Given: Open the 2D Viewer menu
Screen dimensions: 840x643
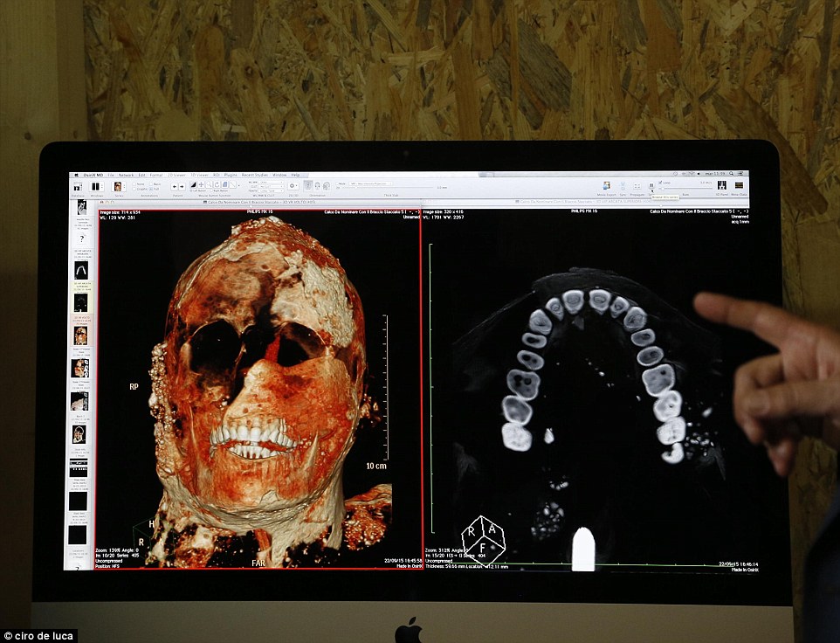Looking at the screenshot, I should 176,175.
